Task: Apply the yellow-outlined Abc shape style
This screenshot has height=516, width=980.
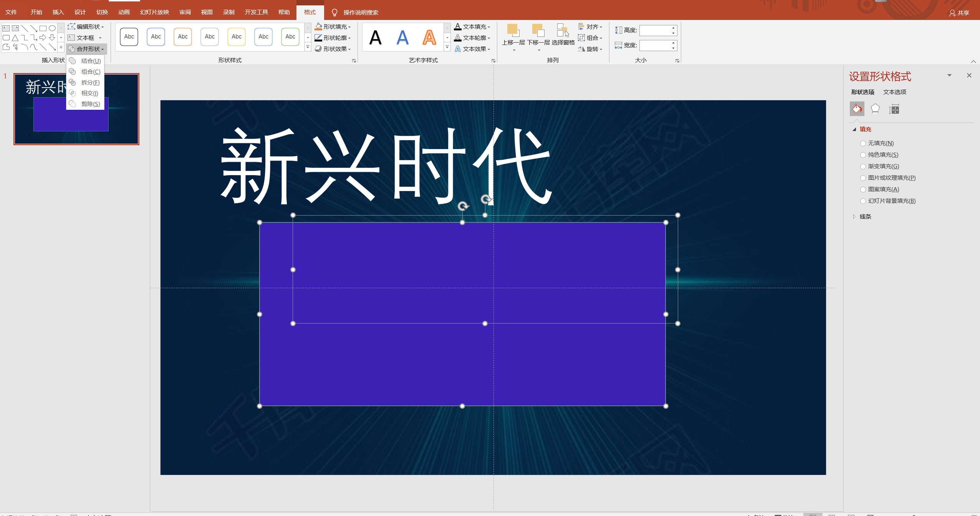Action: pos(237,37)
